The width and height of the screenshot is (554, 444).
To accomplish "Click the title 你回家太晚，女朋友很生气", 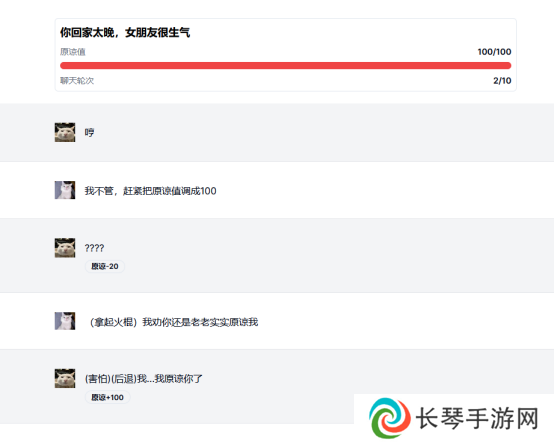I will 125,32.
